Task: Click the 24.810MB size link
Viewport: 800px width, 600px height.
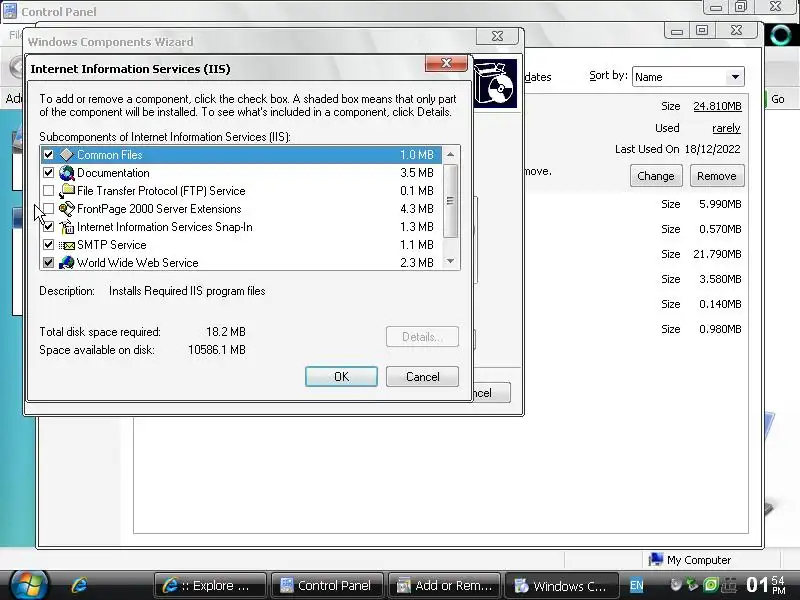Action: 717,106
